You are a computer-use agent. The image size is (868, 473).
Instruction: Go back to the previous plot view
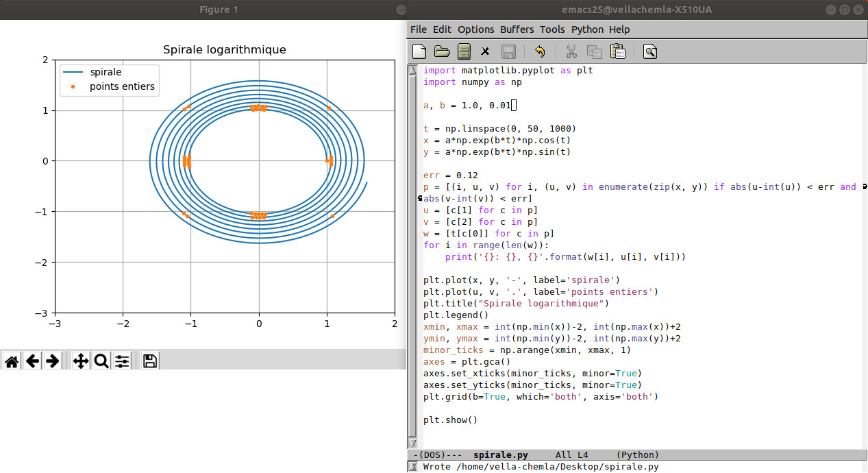[x=32, y=361]
